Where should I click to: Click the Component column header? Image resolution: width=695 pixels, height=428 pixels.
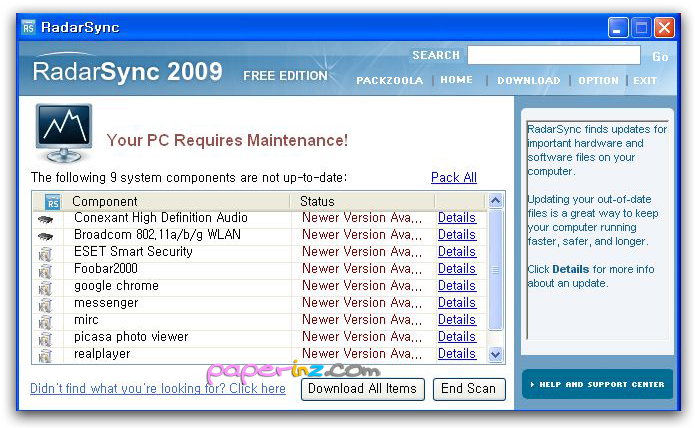105,202
